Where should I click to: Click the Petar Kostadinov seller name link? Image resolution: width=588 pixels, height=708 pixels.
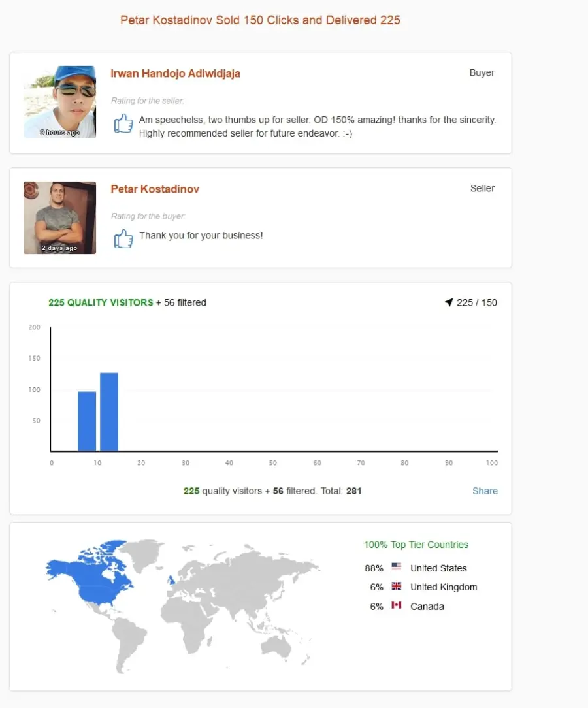pos(155,189)
